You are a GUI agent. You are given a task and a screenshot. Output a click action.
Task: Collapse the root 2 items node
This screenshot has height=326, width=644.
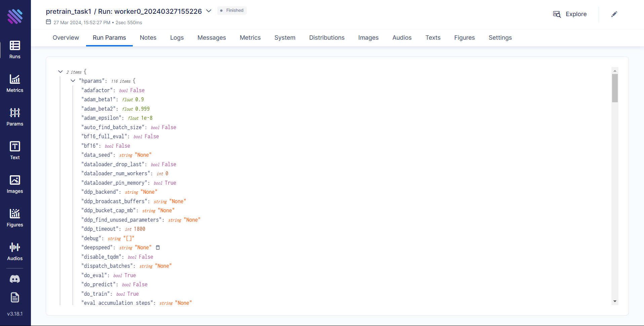(61, 72)
